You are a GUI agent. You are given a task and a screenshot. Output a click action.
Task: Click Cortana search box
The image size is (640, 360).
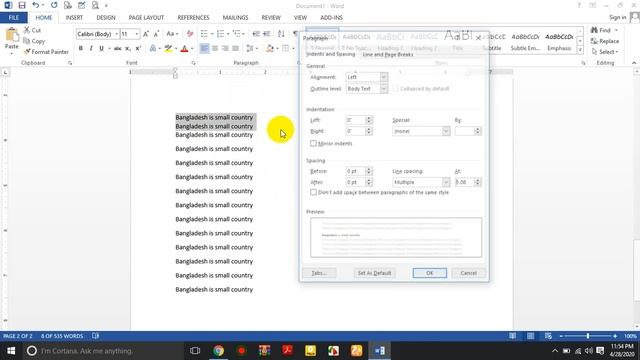pos(103,351)
